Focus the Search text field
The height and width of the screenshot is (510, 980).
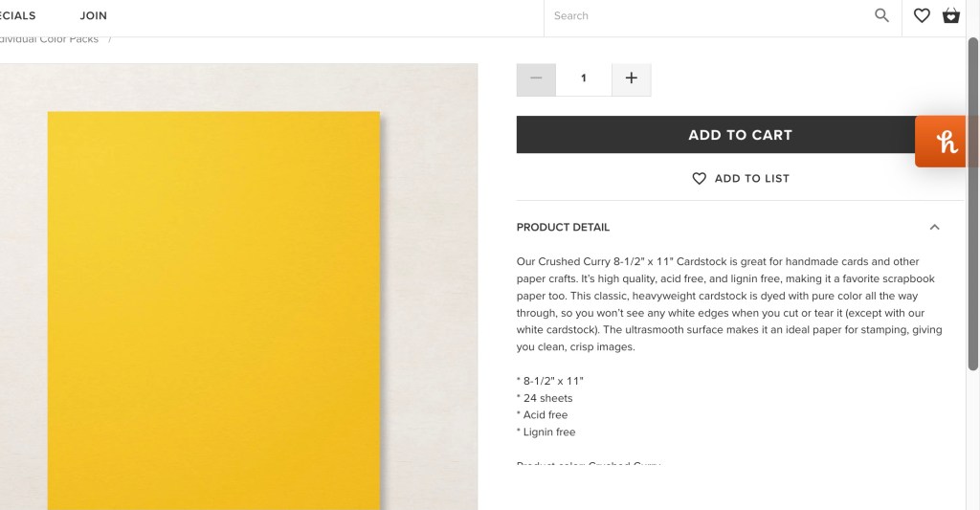tap(703, 15)
